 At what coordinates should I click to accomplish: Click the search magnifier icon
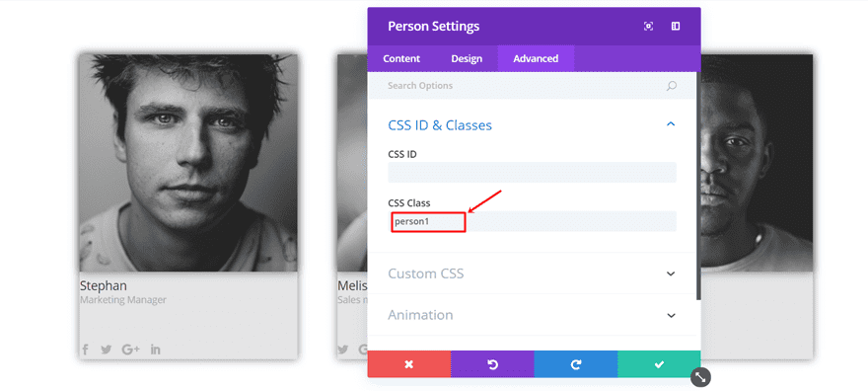(x=672, y=86)
